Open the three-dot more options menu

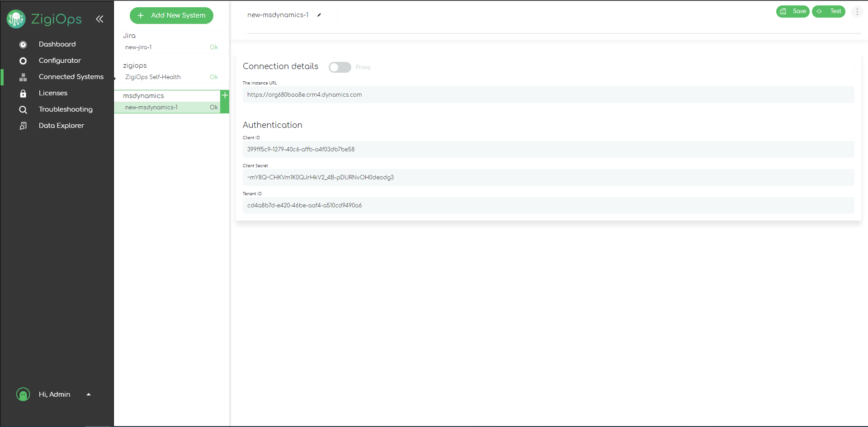[x=857, y=12]
